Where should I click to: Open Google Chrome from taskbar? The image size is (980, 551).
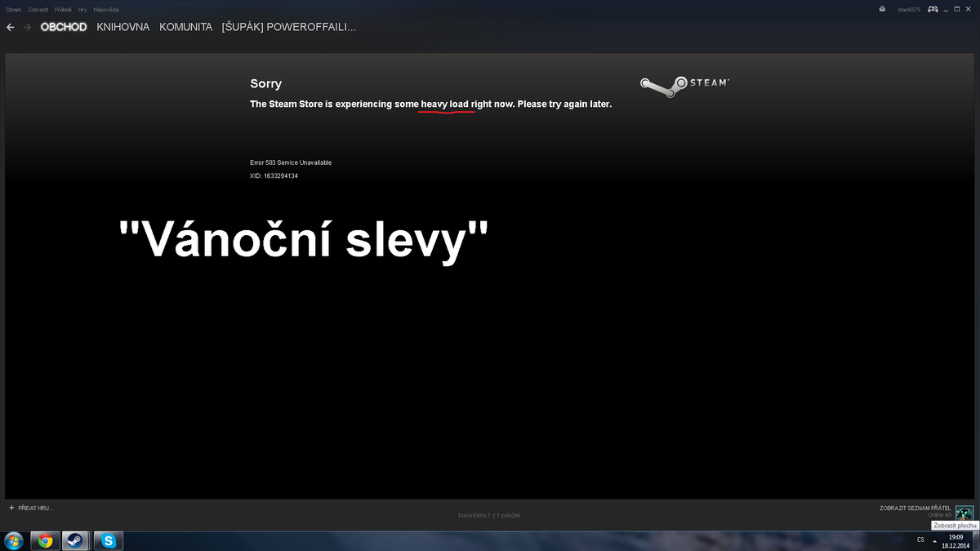click(45, 540)
